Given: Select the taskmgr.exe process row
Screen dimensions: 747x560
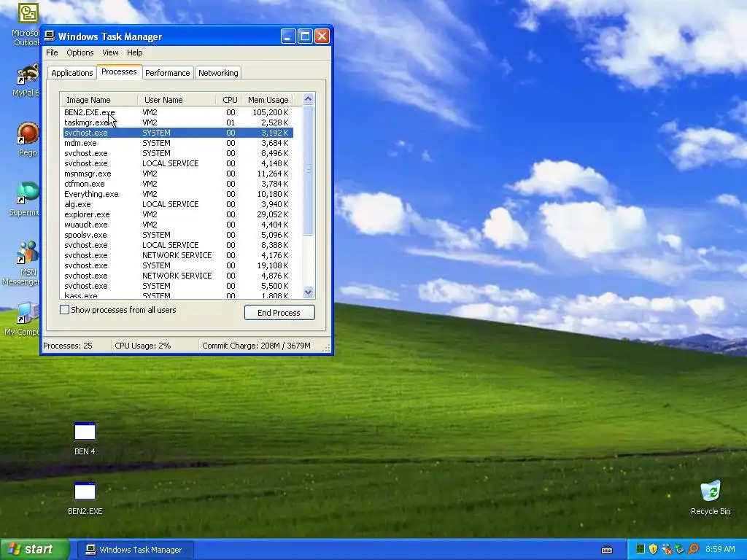Looking at the screenshot, I should pyautogui.click(x=178, y=122).
